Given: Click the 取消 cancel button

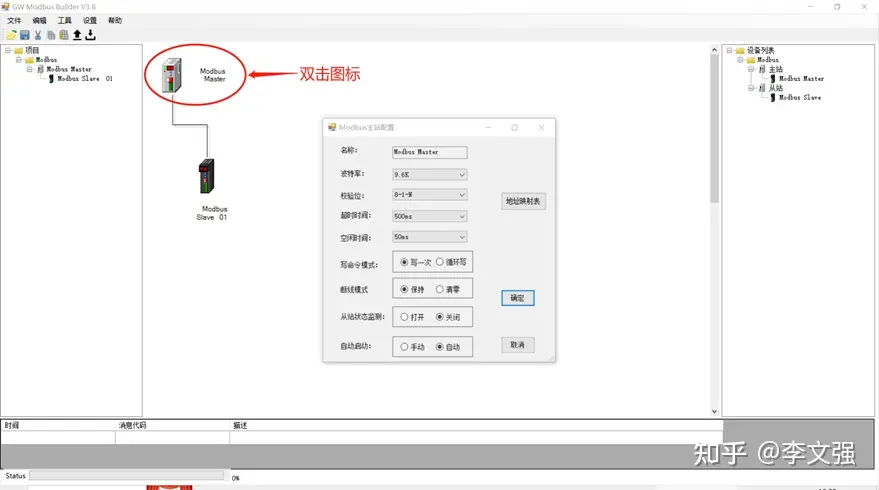Looking at the screenshot, I should [517, 345].
